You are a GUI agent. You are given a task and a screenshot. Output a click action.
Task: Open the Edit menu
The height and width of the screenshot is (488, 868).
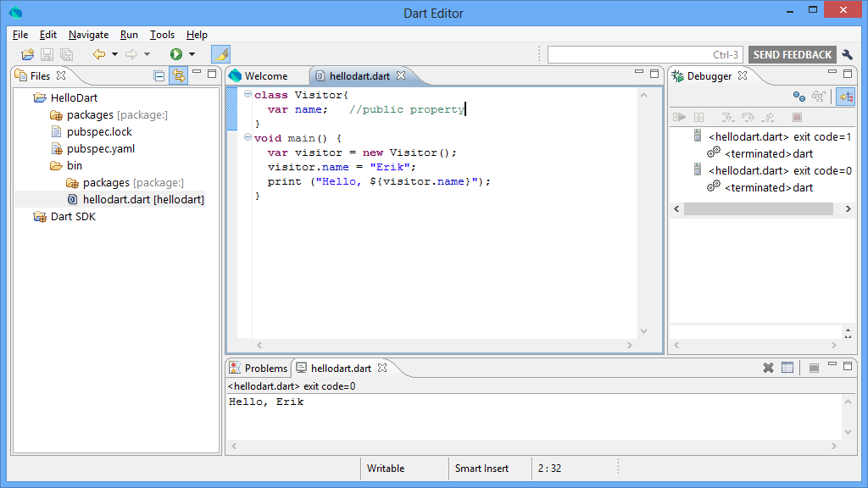(48, 35)
